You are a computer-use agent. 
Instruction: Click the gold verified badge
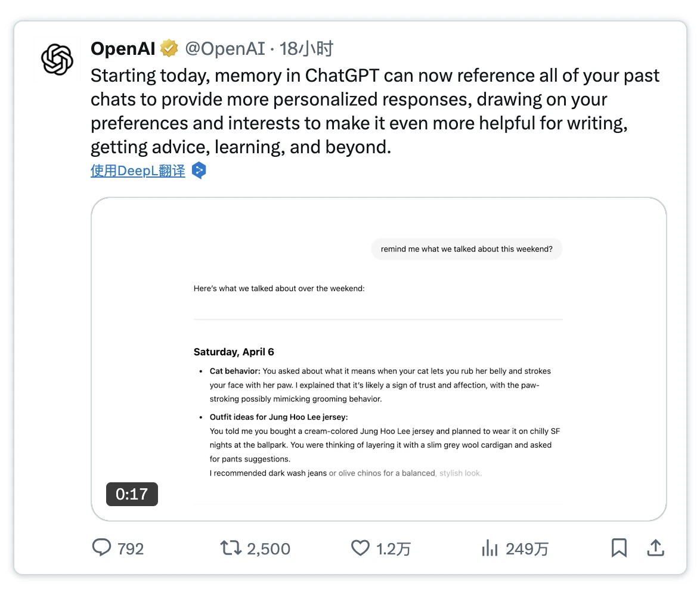point(169,49)
